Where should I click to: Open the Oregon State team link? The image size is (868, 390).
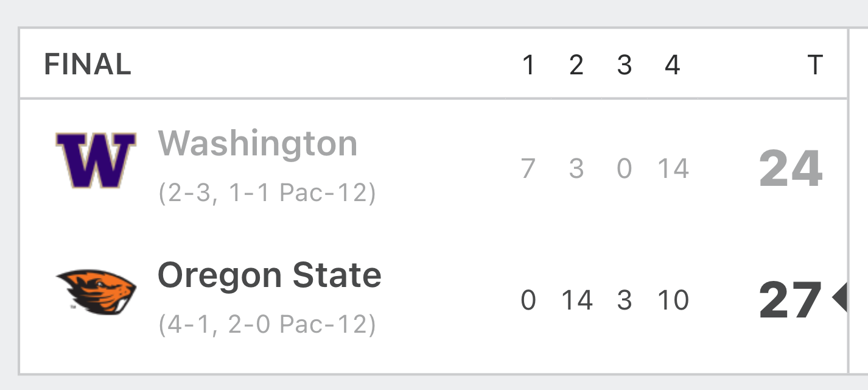[270, 275]
